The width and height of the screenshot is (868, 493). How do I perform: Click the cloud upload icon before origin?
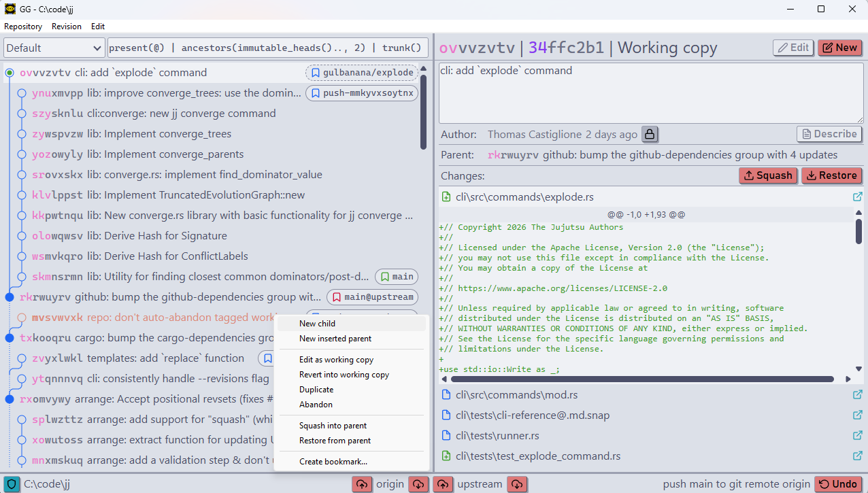click(362, 484)
